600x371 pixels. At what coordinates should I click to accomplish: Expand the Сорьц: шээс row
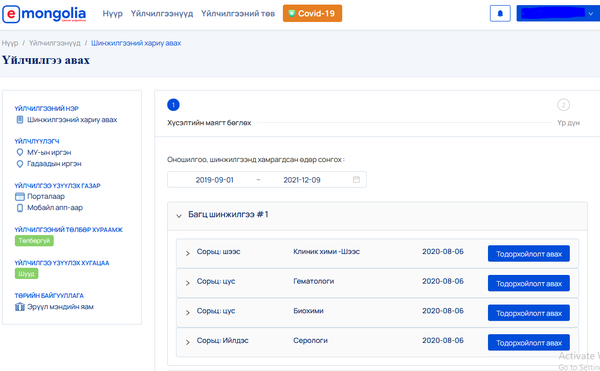188,253
